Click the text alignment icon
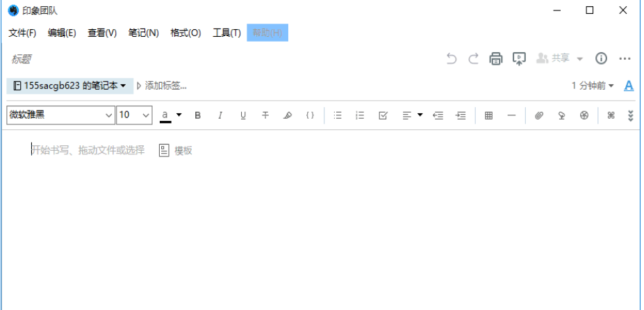 (x=406, y=115)
